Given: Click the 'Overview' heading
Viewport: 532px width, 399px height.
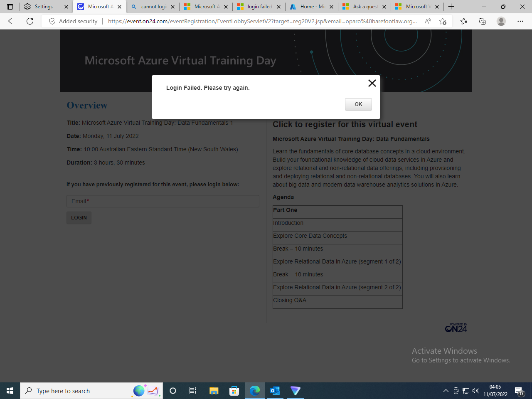Looking at the screenshot, I should (87, 105).
